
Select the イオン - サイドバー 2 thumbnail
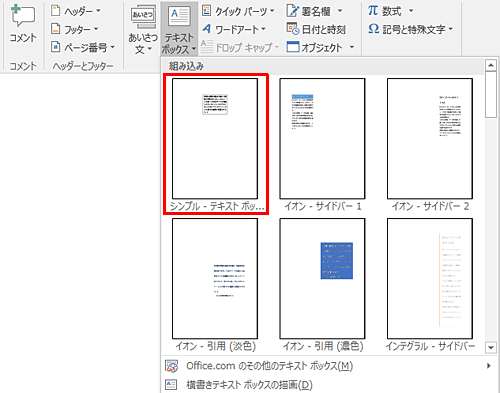tap(430, 139)
